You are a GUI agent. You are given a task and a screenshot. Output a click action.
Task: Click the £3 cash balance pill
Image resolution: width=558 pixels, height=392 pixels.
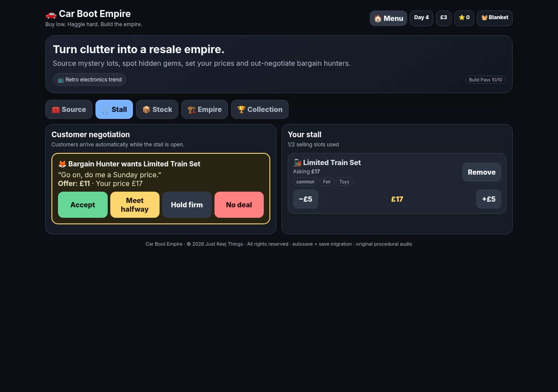point(444,18)
